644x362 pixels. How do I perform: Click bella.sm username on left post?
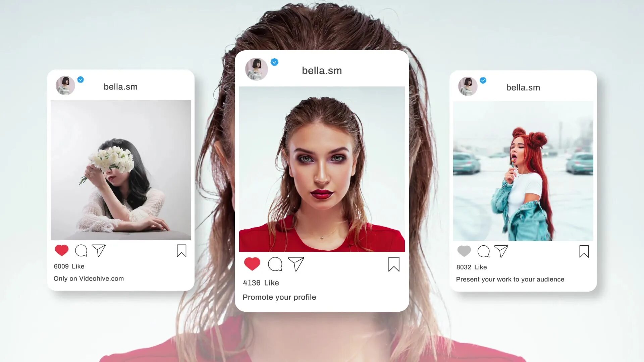click(x=120, y=86)
